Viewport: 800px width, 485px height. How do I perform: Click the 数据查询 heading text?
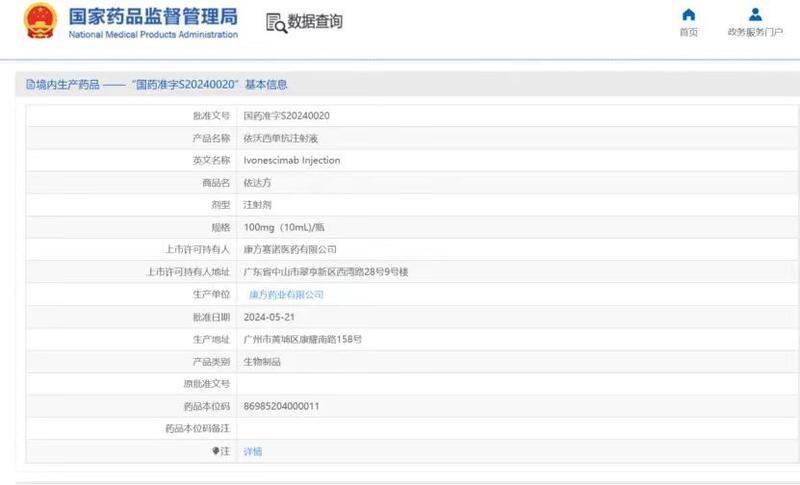(315, 22)
